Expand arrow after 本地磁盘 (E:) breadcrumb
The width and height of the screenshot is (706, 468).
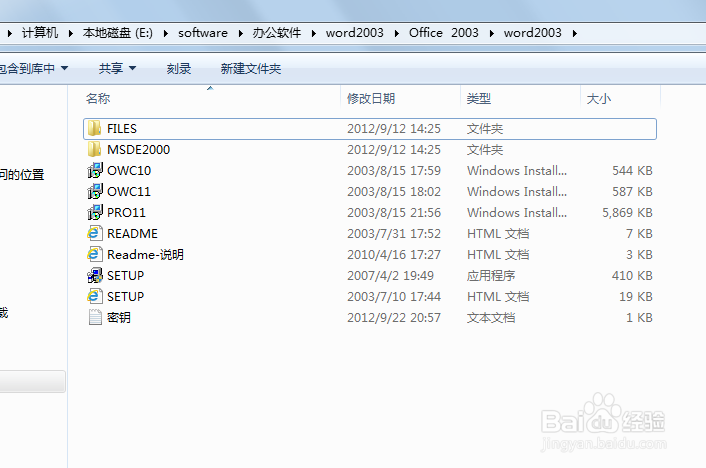click(166, 33)
